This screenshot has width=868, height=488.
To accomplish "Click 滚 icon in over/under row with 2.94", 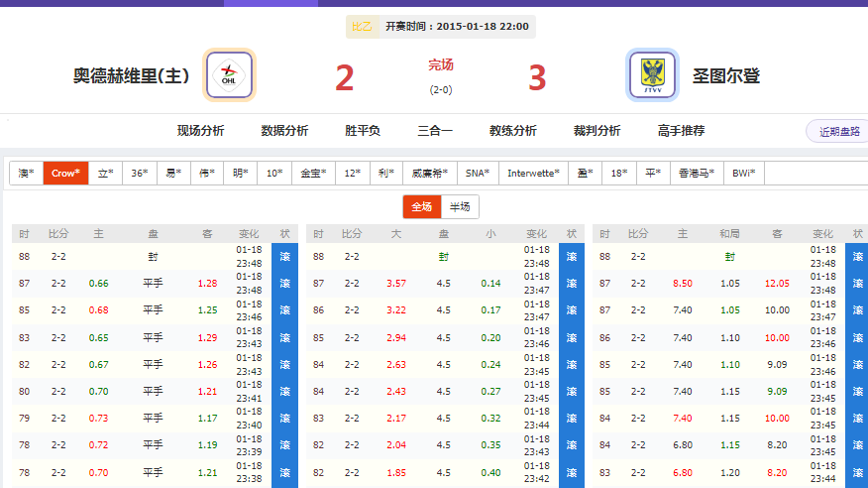I will click(571, 337).
